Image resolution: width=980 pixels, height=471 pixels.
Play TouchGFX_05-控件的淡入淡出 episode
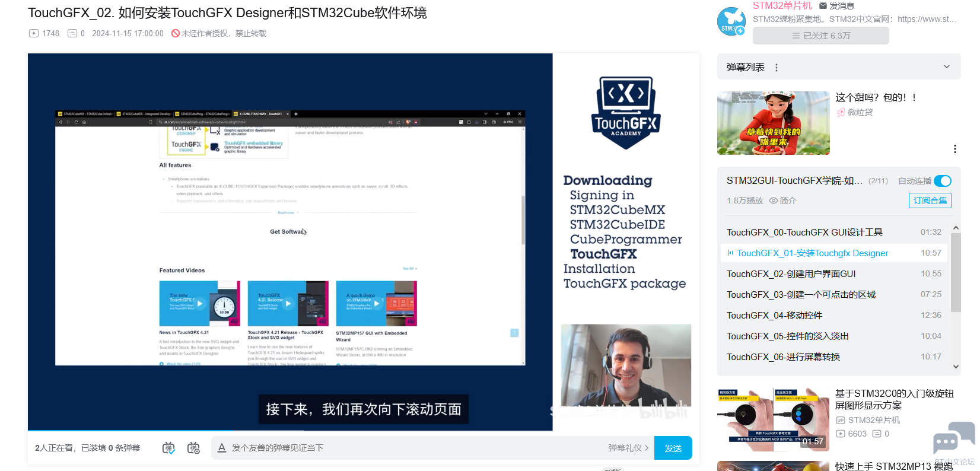point(833,336)
